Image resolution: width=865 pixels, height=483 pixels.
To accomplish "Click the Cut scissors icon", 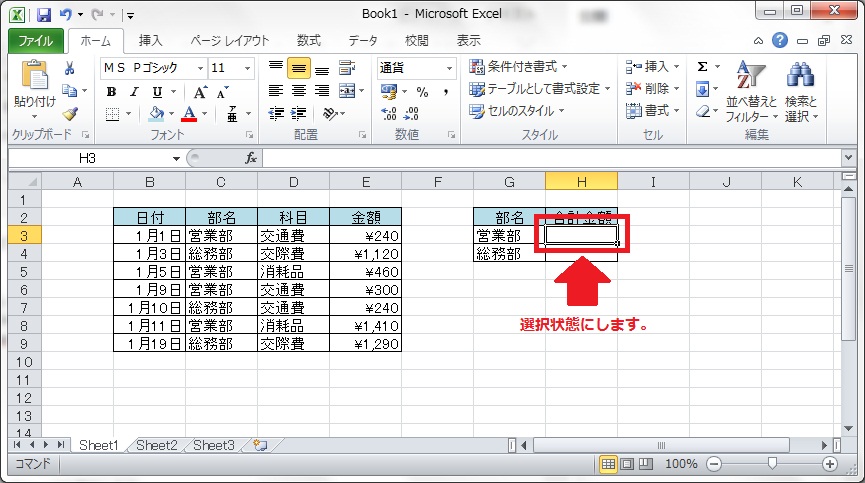I will click(70, 68).
